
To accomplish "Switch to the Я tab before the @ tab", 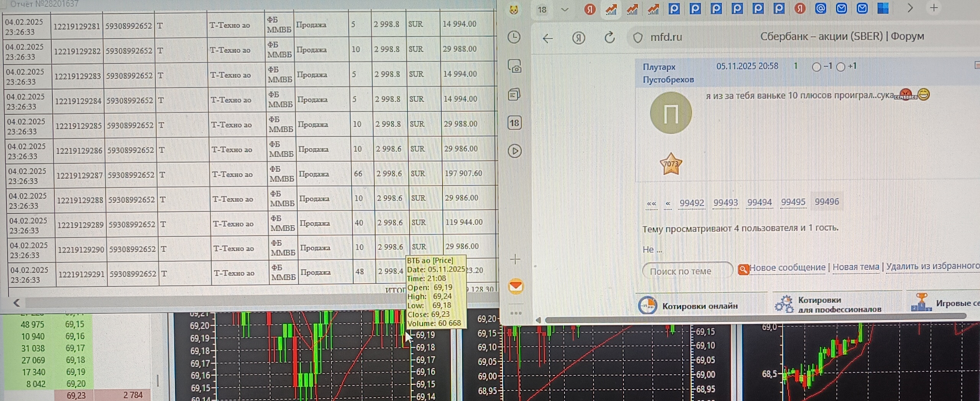I will (800, 8).
